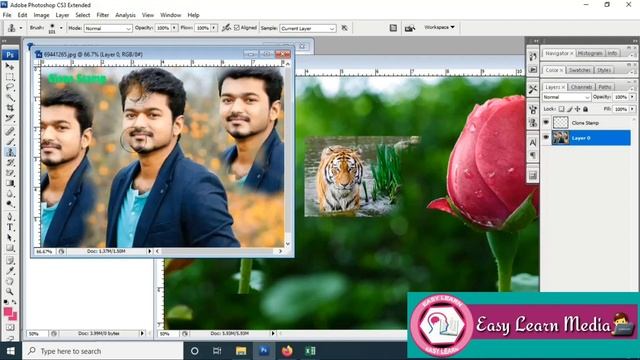Toggle ignore adjustment layers when cloning
640x360 pixels.
tap(345, 28)
